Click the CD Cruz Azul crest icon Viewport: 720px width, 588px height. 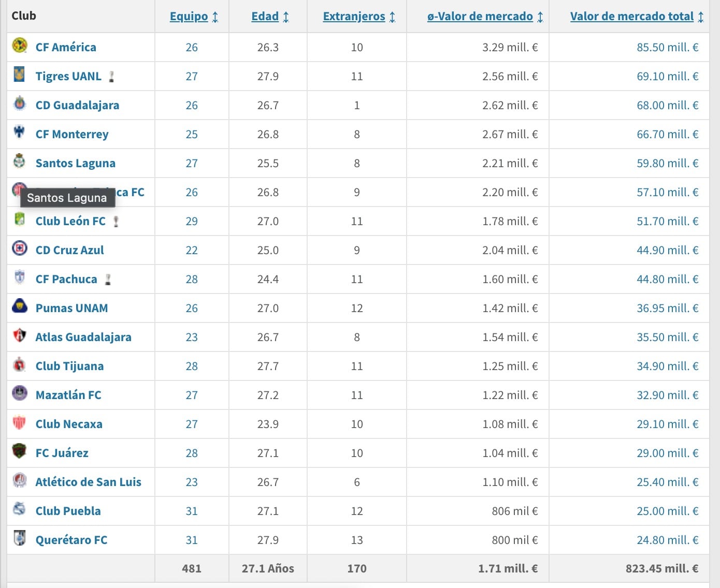(x=20, y=249)
